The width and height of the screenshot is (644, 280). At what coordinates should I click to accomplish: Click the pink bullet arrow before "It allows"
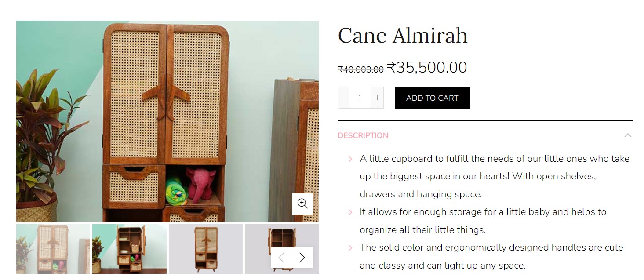[350, 212]
